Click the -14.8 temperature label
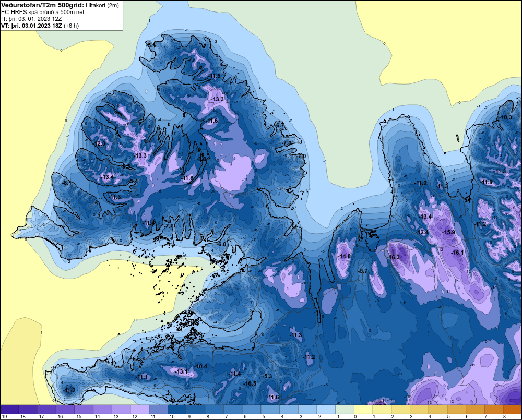 click(x=344, y=256)
